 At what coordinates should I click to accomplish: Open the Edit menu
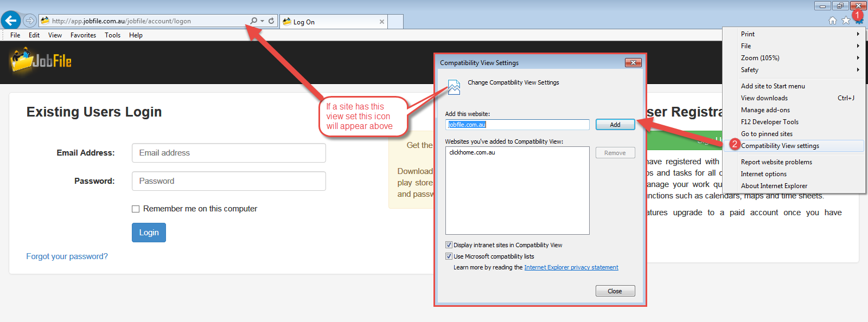(x=34, y=35)
